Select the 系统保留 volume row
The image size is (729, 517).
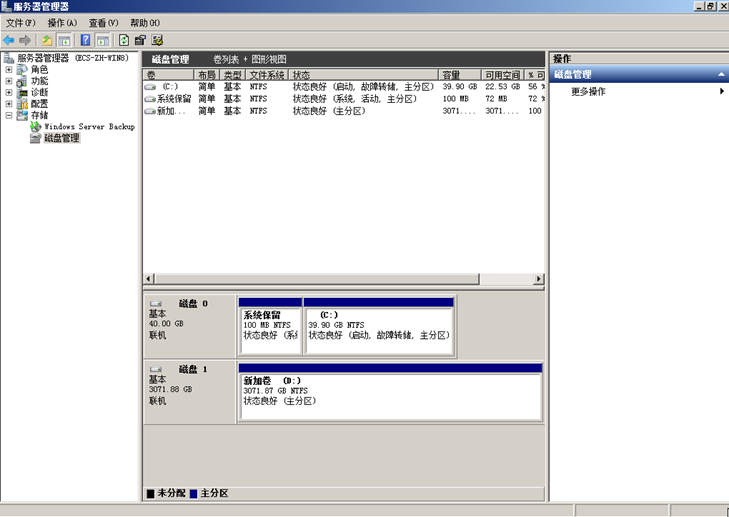[x=174, y=99]
